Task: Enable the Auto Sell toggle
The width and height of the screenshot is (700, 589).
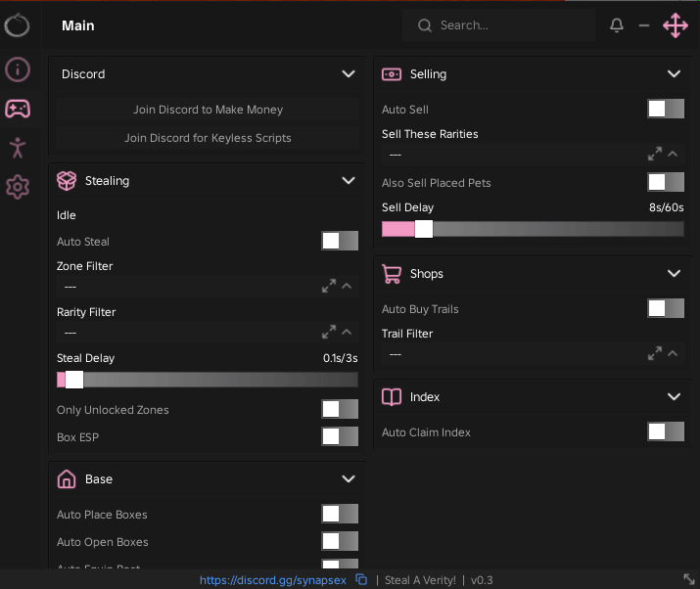Action: (x=666, y=109)
